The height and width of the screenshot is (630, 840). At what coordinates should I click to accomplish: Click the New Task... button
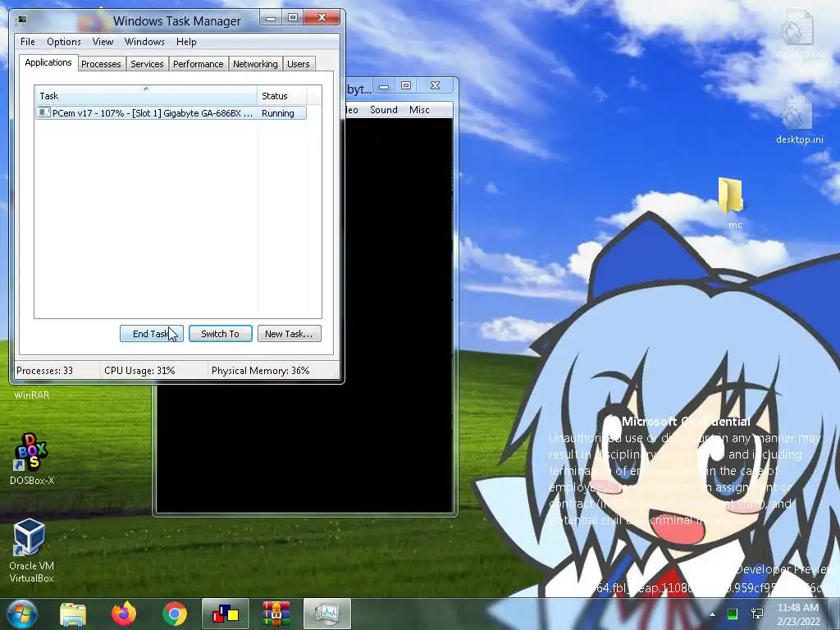pyautogui.click(x=290, y=334)
